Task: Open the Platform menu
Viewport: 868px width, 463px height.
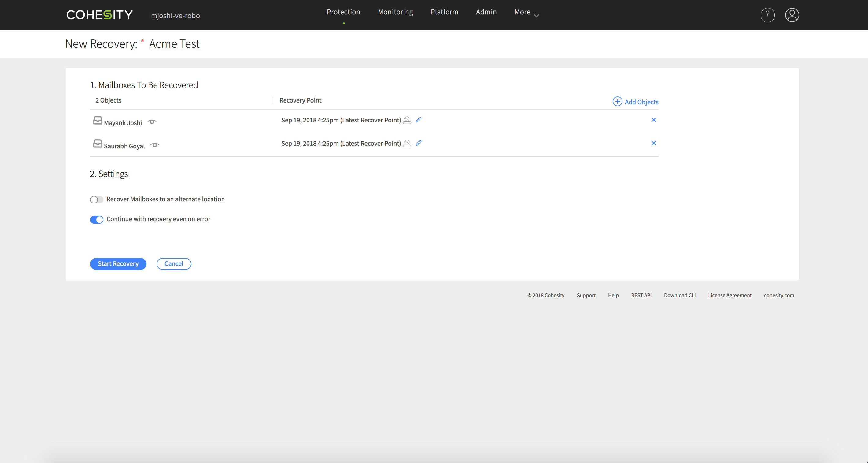Action: (444, 12)
